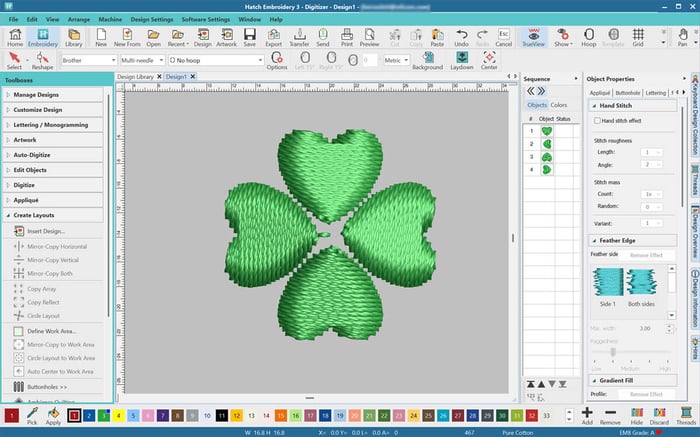Collapse the Feather Edge section

pyautogui.click(x=592, y=241)
